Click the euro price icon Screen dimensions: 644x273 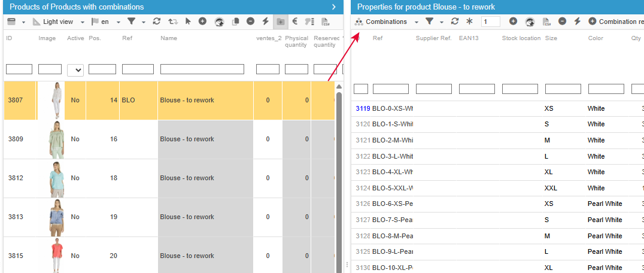(x=294, y=22)
